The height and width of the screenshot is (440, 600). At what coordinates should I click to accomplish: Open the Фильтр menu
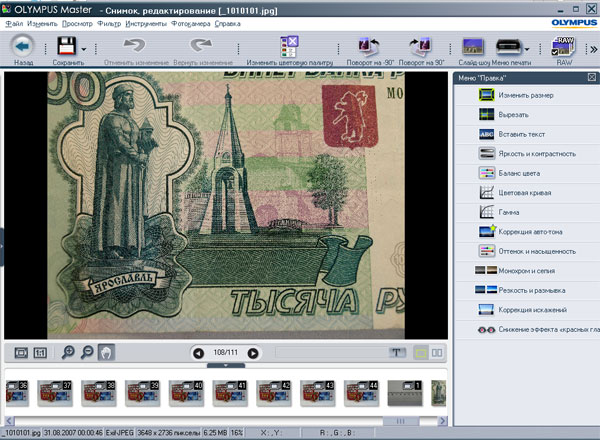click(x=109, y=24)
